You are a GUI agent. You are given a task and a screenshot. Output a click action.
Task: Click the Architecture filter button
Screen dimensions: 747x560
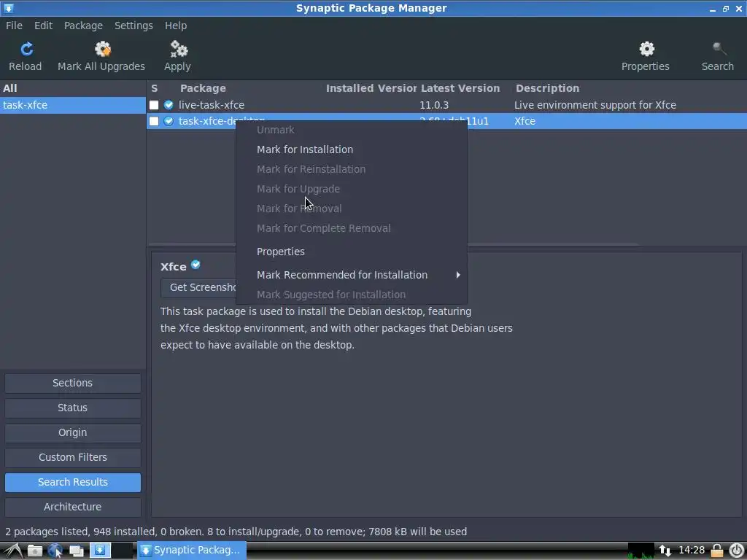73,507
